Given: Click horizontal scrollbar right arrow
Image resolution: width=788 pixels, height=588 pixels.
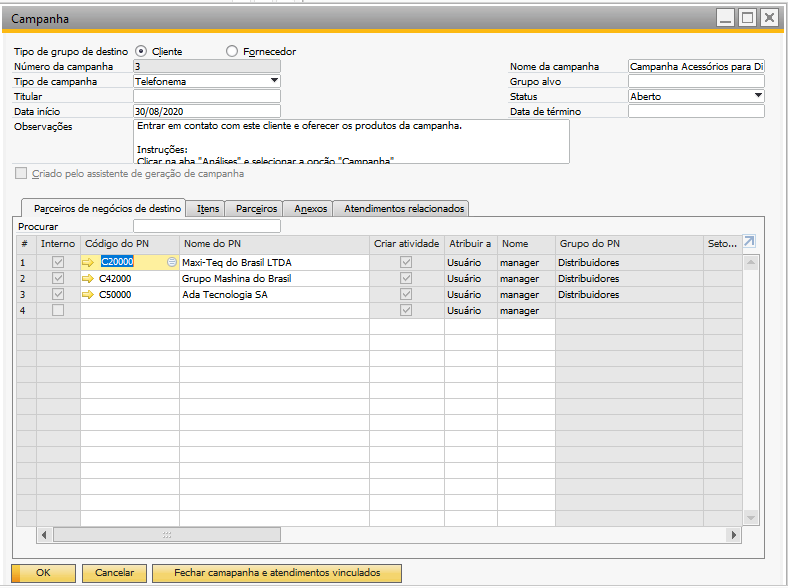Looking at the screenshot, I should [x=734, y=535].
